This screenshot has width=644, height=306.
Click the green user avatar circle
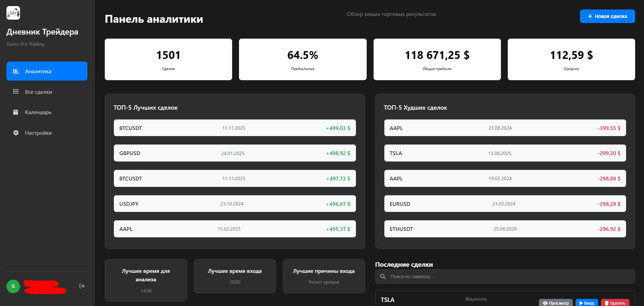click(13, 286)
